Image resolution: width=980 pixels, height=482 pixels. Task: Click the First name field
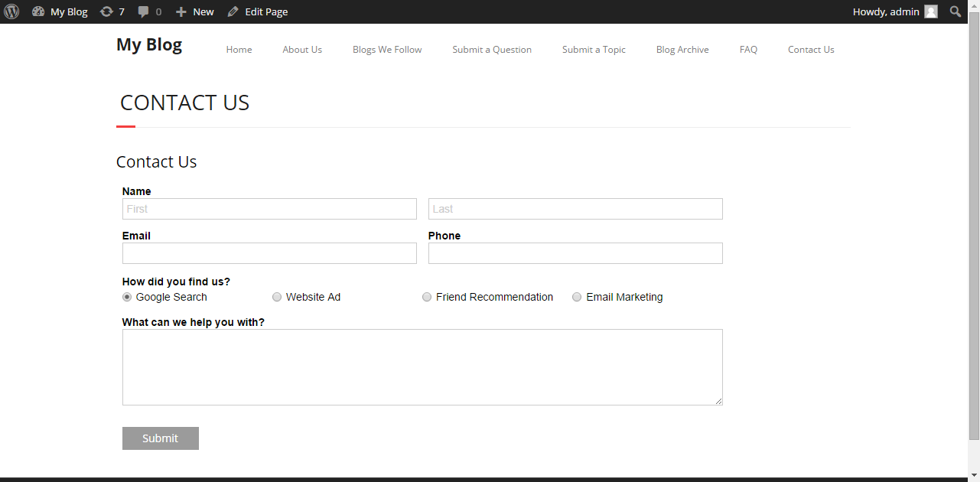coord(269,209)
